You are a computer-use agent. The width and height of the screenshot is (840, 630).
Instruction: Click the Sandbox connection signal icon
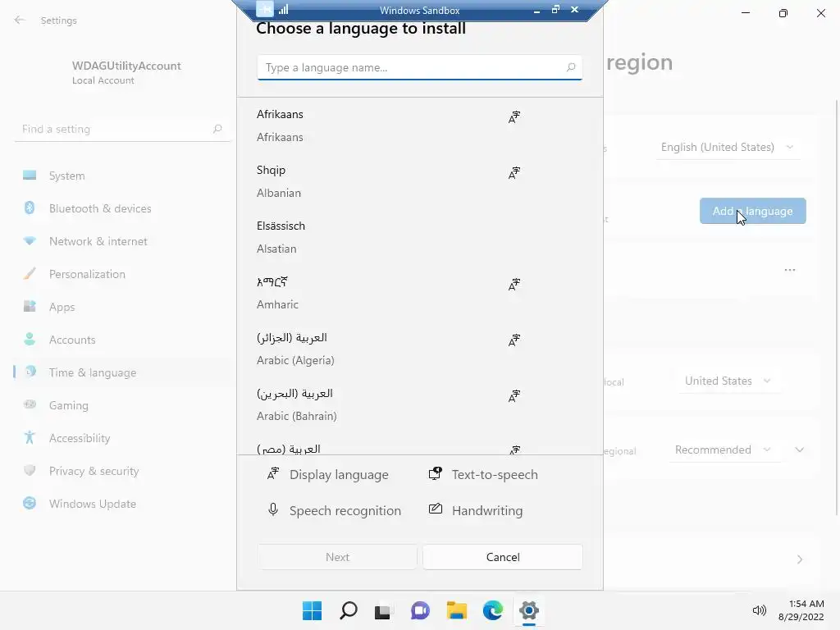[283, 10]
